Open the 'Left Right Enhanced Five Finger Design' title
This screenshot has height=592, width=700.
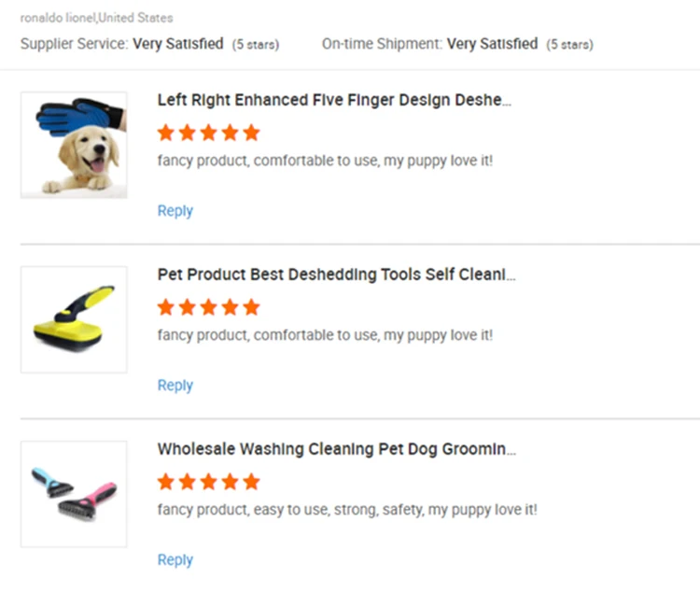pos(334,100)
